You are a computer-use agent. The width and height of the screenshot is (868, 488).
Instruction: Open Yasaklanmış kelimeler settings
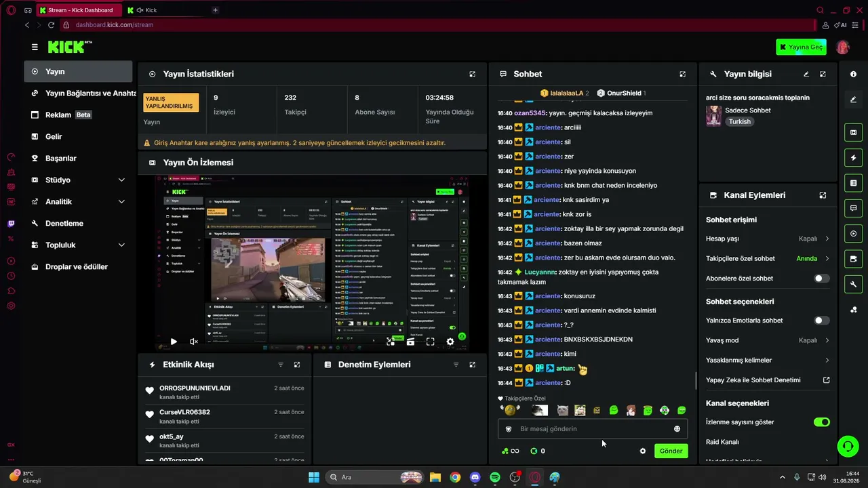pyautogui.click(x=768, y=360)
